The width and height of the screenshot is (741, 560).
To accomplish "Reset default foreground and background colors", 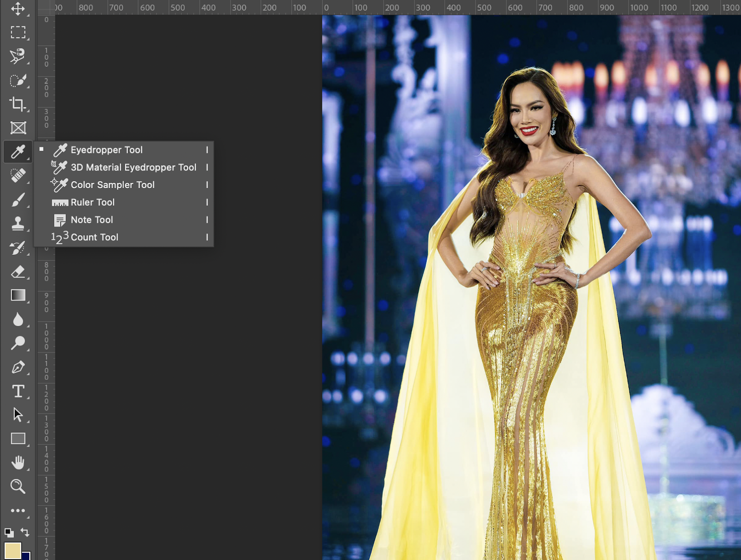I will pos(9,533).
